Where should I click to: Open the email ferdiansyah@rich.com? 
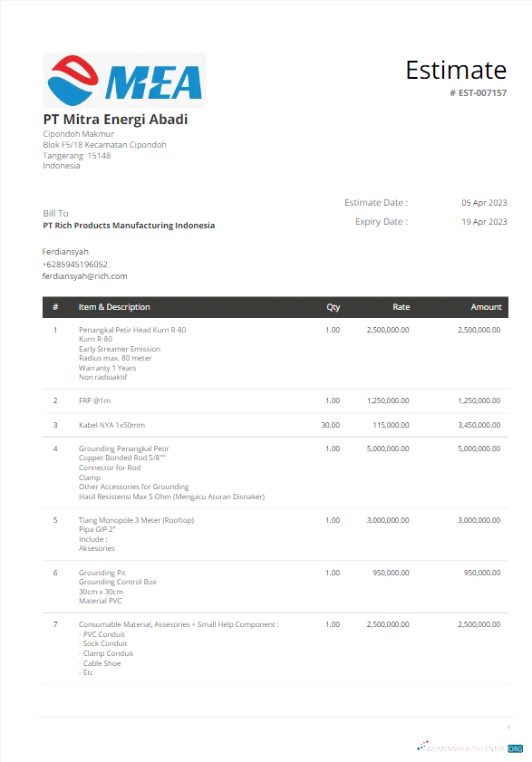click(84, 276)
